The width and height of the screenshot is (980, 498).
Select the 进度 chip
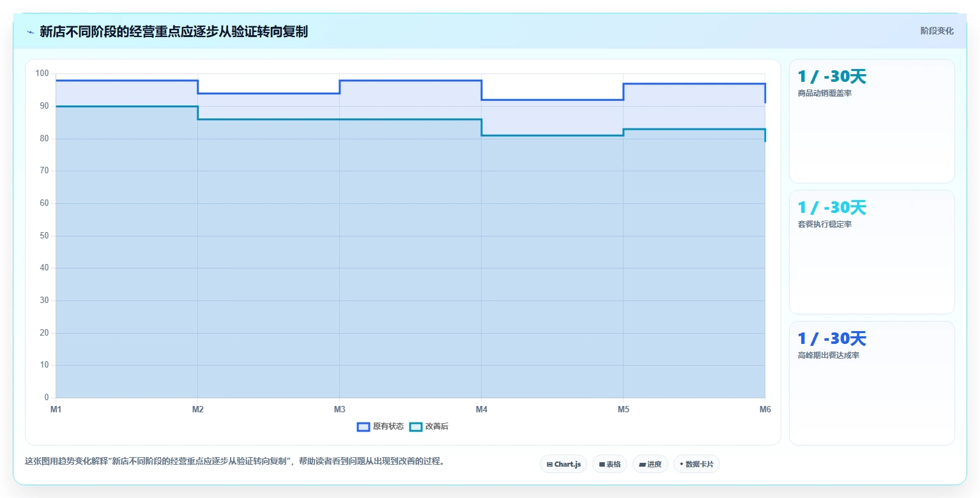tap(650, 464)
